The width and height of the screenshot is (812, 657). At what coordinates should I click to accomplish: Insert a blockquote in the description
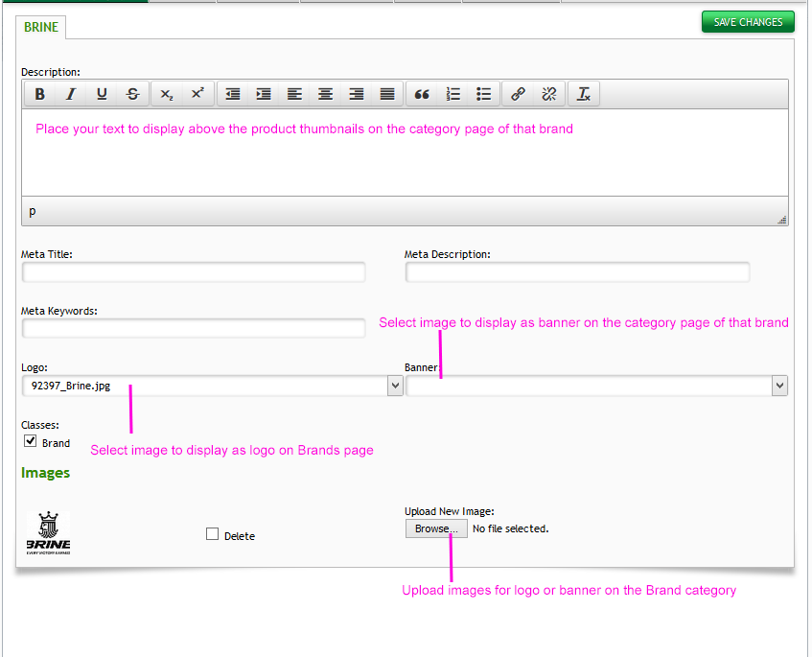(x=422, y=94)
